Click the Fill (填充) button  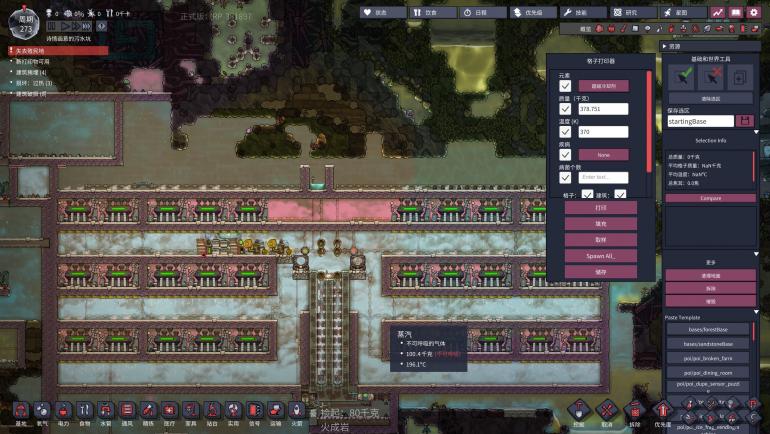click(601, 224)
